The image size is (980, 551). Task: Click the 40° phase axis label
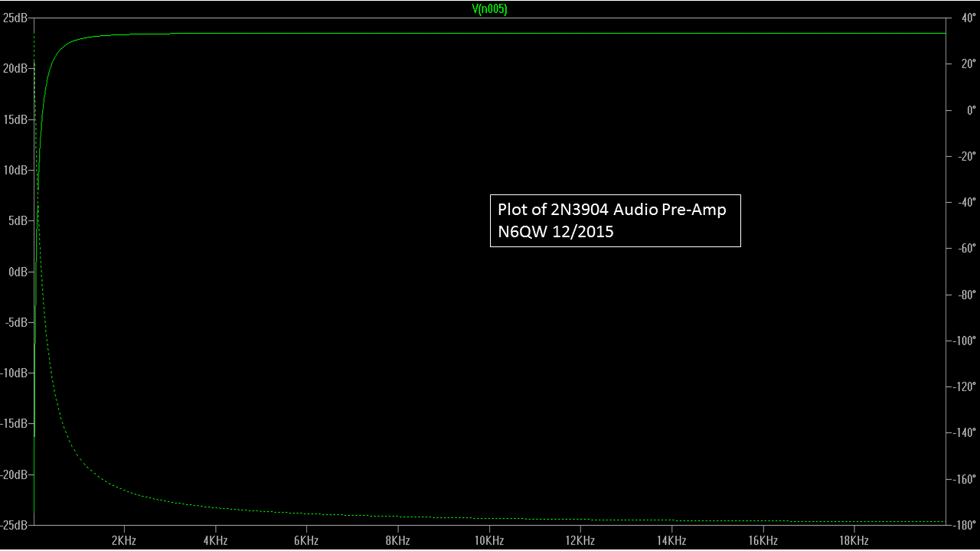(x=969, y=18)
